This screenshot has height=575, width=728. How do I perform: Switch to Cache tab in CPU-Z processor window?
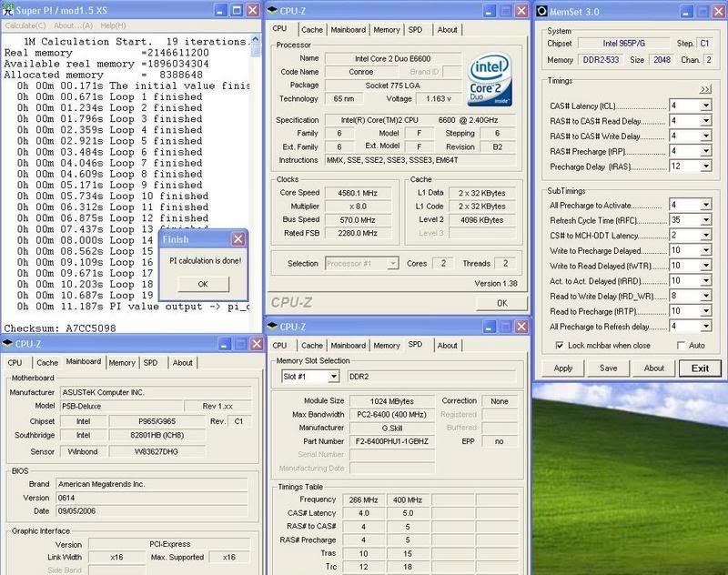pyautogui.click(x=311, y=30)
